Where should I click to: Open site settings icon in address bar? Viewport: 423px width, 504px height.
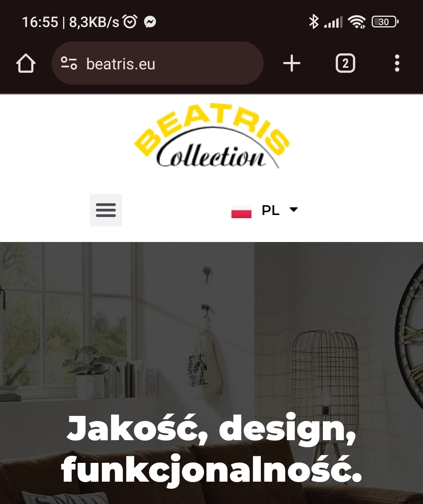click(x=69, y=63)
